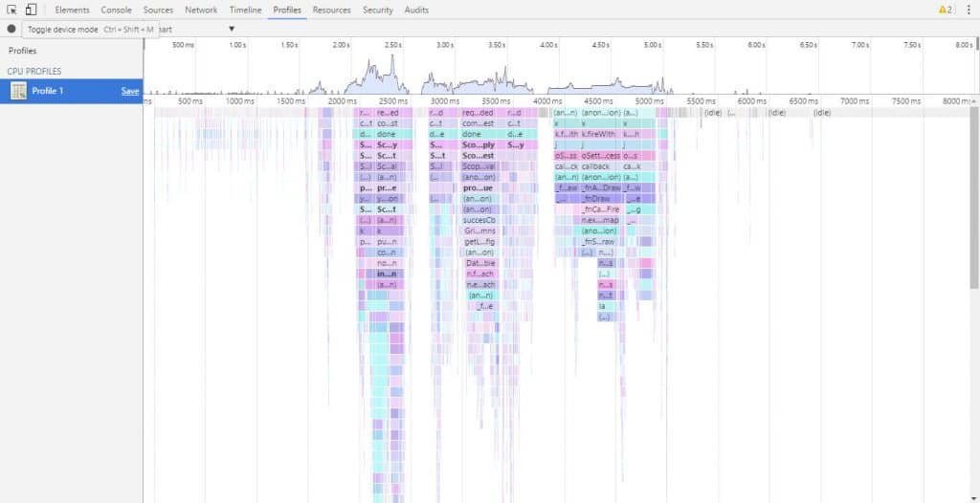Click the Sco...est flame bar
Image resolution: width=980 pixels, height=503 pixels.
pyautogui.click(x=478, y=156)
